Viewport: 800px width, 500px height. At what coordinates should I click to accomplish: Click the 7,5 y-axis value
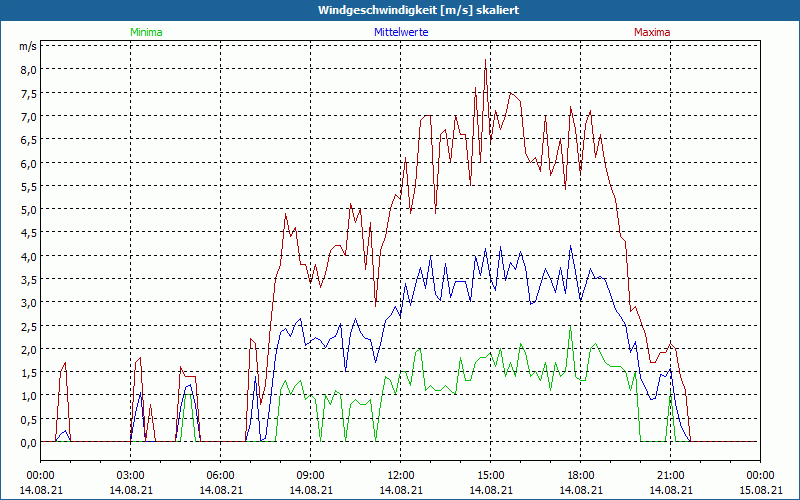tap(28, 93)
